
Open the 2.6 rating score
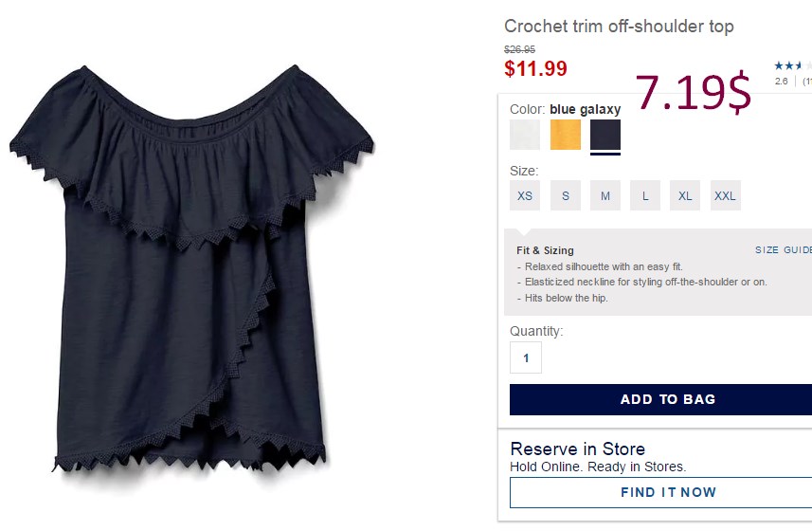point(781,82)
